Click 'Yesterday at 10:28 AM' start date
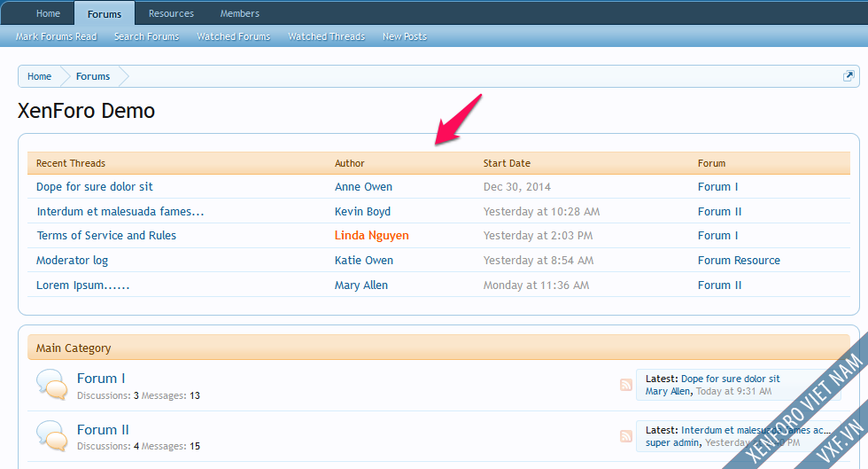 click(x=541, y=211)
